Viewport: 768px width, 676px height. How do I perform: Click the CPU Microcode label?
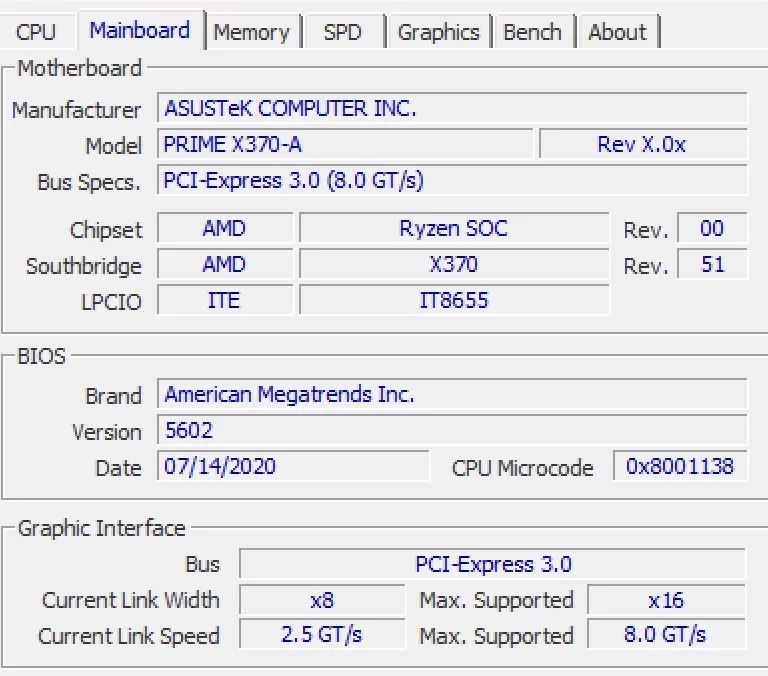click(522, 468)
